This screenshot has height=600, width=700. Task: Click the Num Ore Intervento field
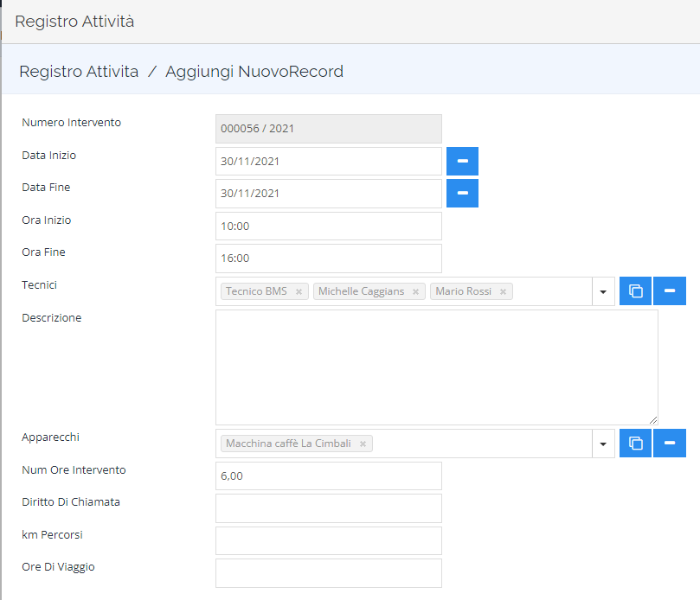(x=329, y=476)
